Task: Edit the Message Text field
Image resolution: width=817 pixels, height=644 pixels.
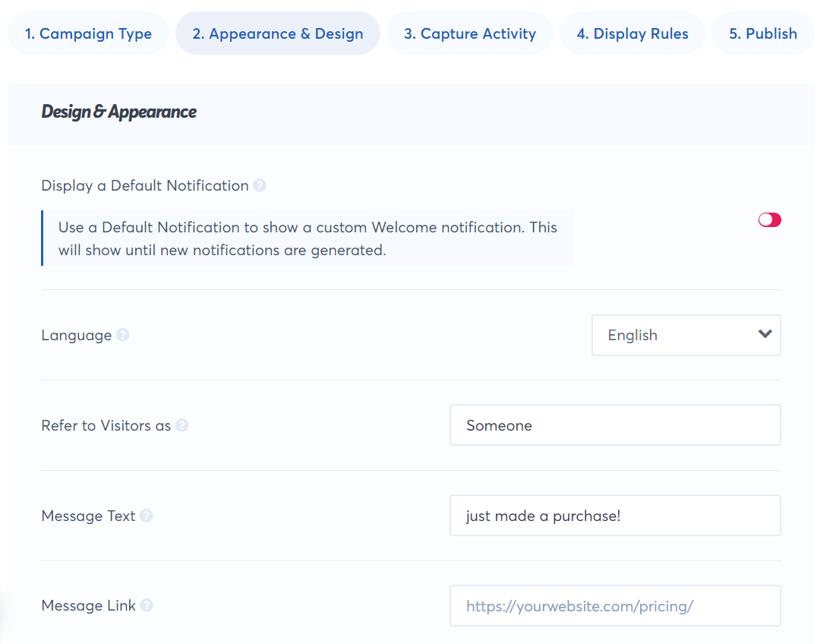Action: (x=615, y=515)
